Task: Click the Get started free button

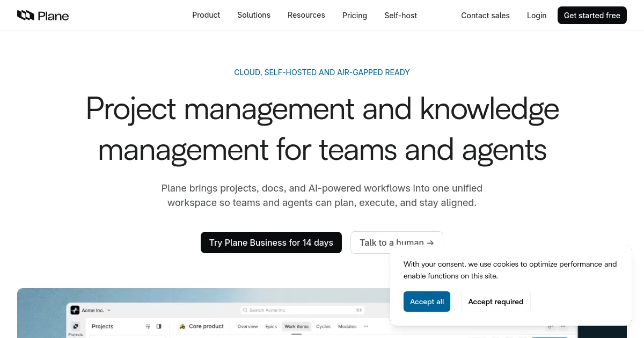Action: [x=592, y=16]
